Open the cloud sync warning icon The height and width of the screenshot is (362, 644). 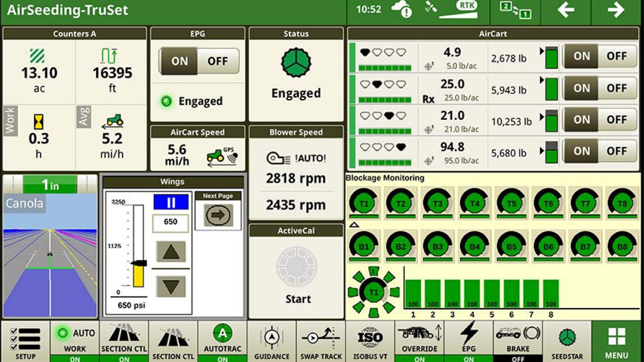click(402, 10)
